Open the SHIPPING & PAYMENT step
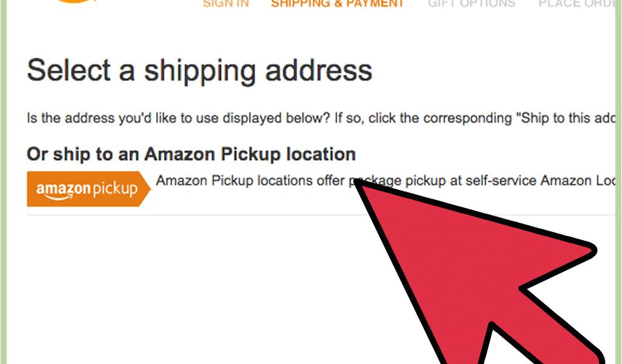Image resolution: width=622 pixels, height=364 pixels. (x=338, y=4)
